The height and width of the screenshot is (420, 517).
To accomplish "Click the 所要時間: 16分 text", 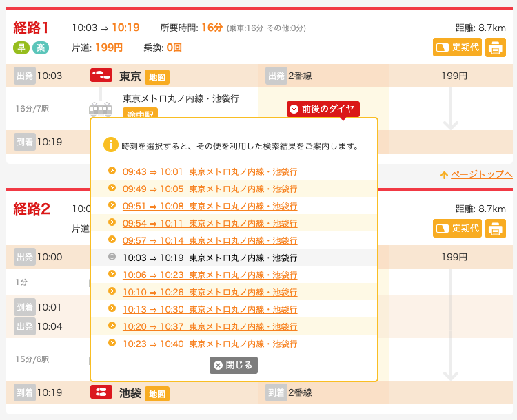I will [x=192, y=28].
